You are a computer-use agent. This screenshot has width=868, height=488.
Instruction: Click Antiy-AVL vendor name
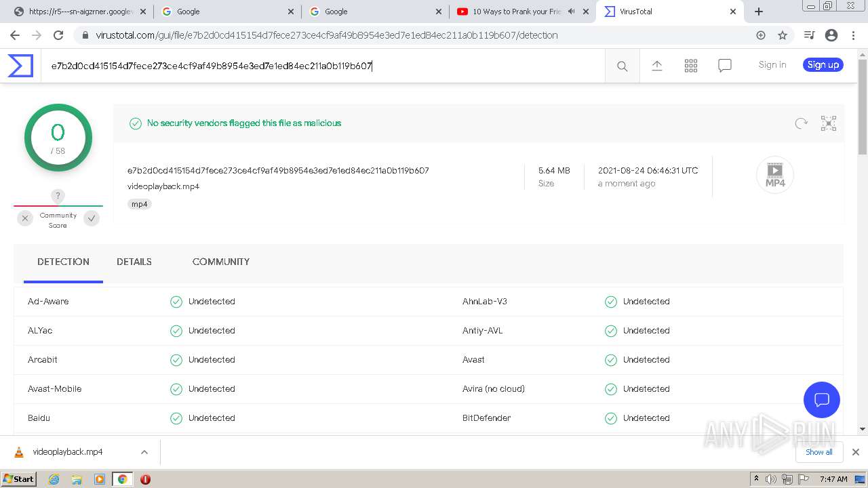click(483, 331)
